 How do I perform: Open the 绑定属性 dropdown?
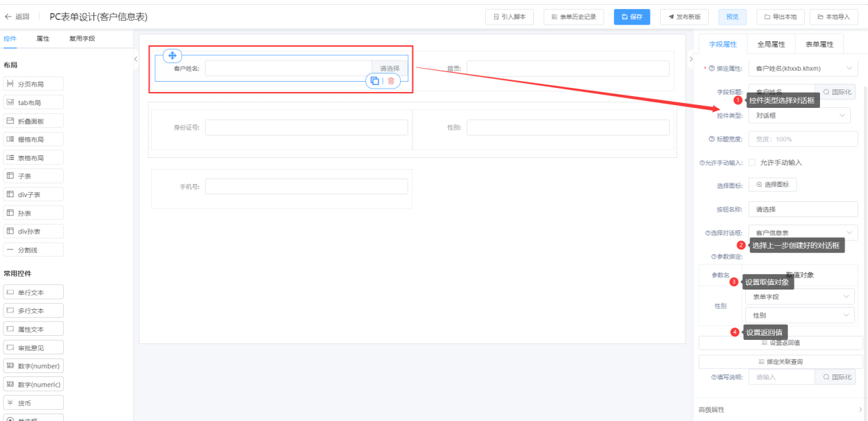click(x=803, y=68)
